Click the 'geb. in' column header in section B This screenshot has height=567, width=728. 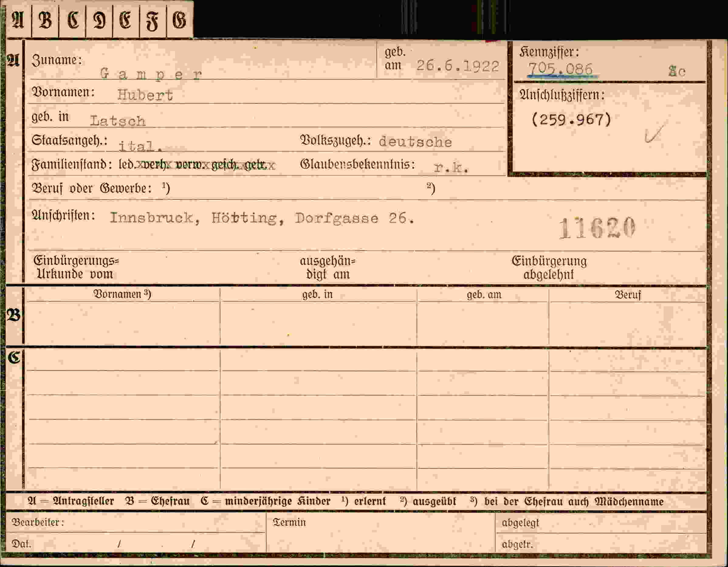click(x=317, y=295)
